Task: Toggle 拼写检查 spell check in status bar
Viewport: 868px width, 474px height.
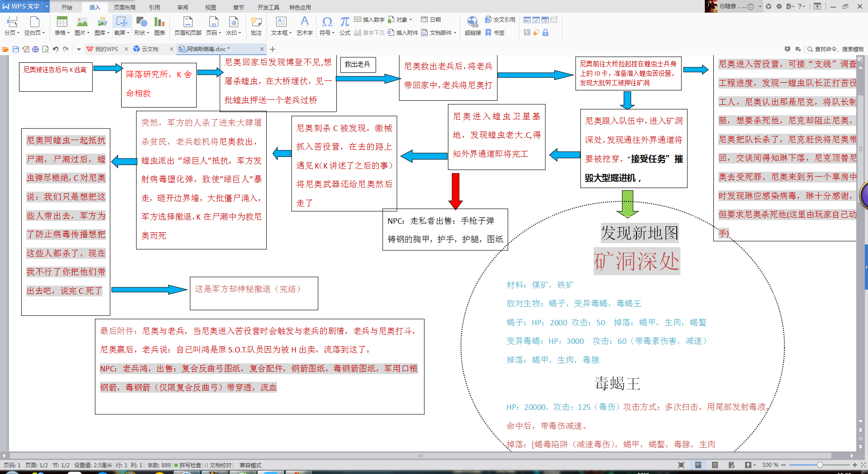Action: (x=188, y=465)
